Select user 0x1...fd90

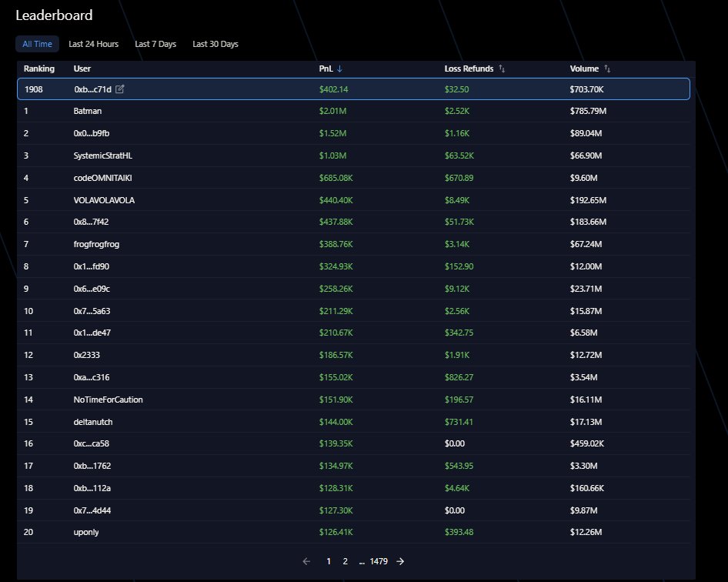pyautogui.click(x=92, y=266)
